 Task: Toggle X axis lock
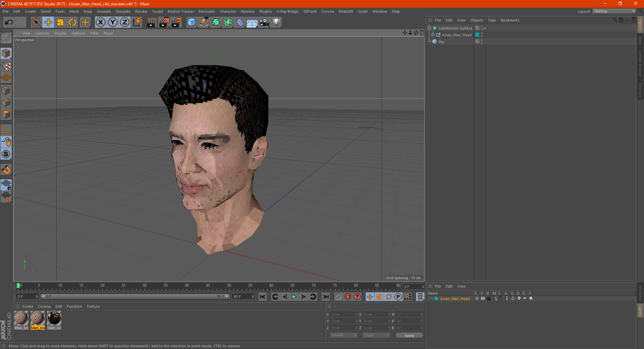click(x=100, y=22)
